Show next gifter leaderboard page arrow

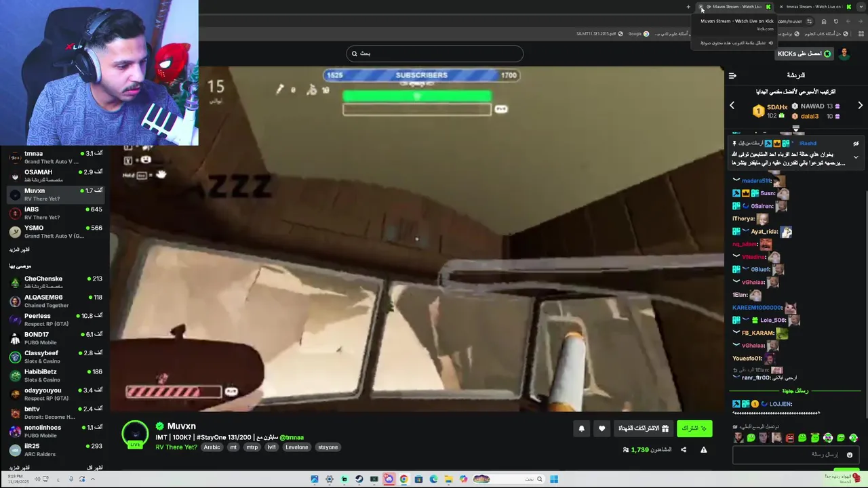(861, 106)
